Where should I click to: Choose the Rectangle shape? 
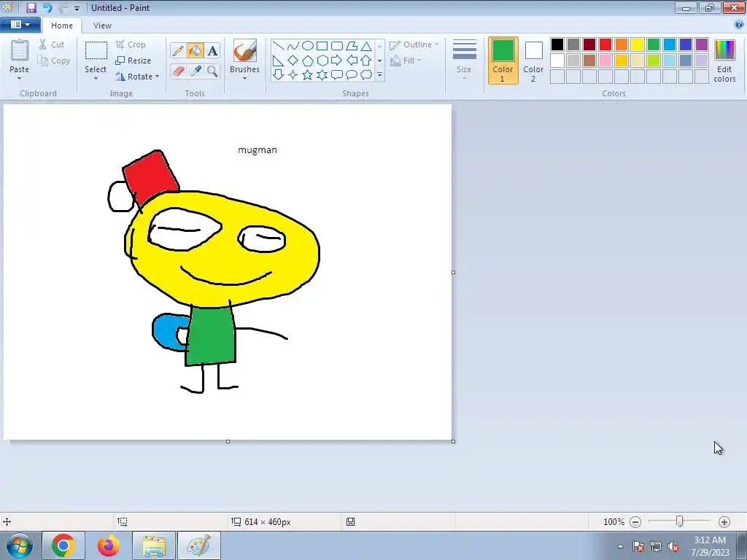coord(322,46)
